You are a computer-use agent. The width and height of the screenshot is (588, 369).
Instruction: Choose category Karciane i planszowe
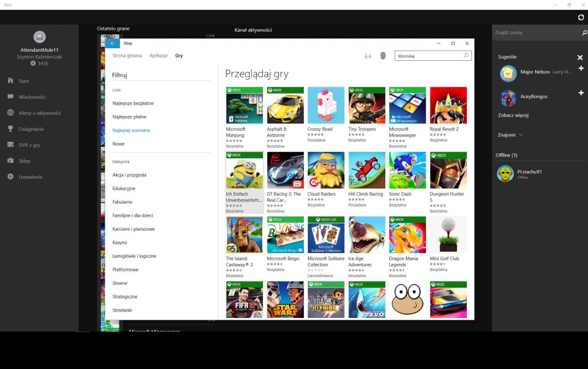[133, 229]
